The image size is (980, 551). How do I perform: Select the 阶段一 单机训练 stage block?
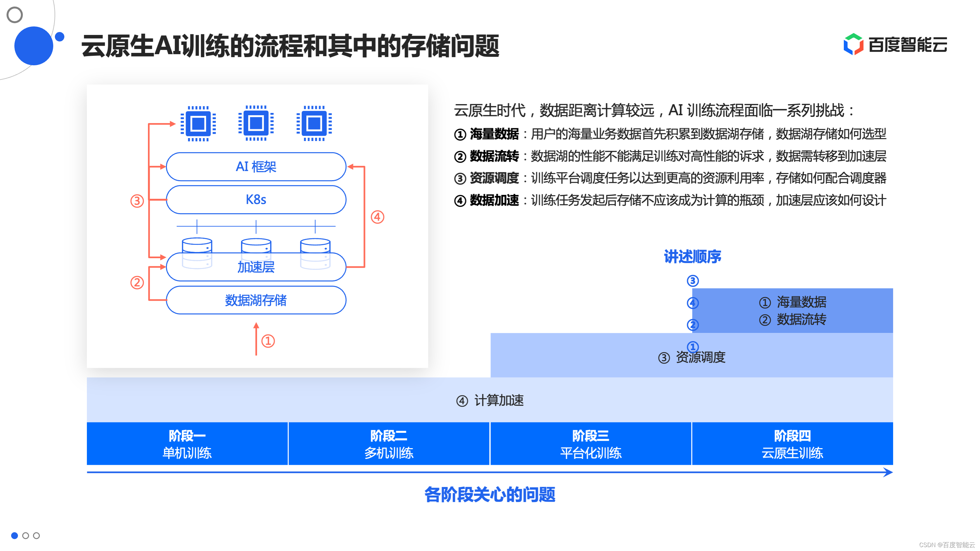[187, 444]
